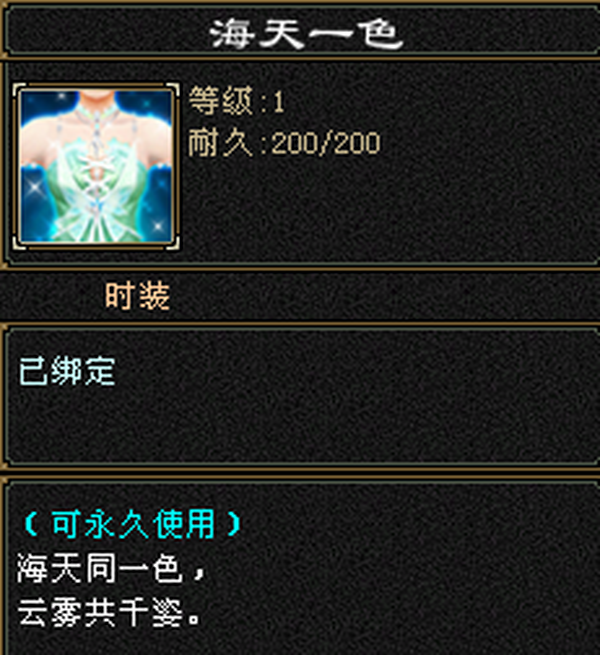Click the 海天一色 costume item icon
The image size is (600, 655).
(97, 166)
